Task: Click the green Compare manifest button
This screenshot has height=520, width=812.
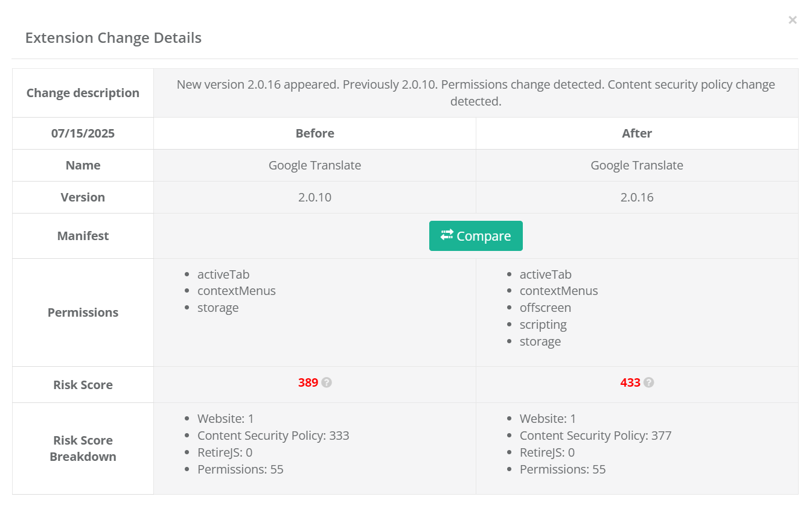Action: [476, 236]
